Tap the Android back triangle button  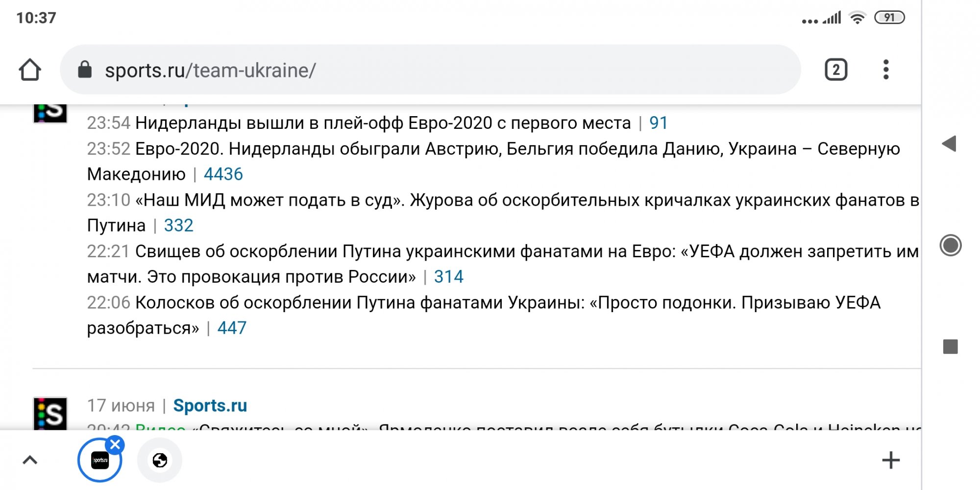(x=950, y=144)
